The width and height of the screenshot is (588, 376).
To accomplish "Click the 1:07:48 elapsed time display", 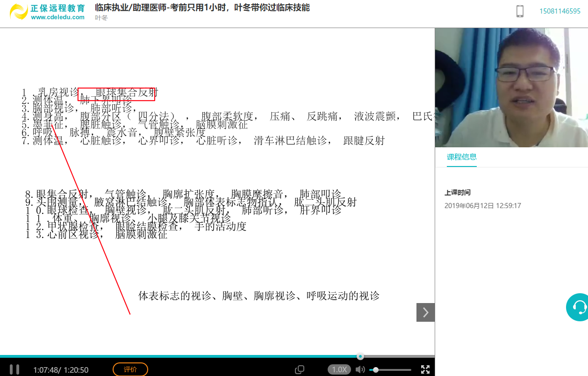I will 46,370.
